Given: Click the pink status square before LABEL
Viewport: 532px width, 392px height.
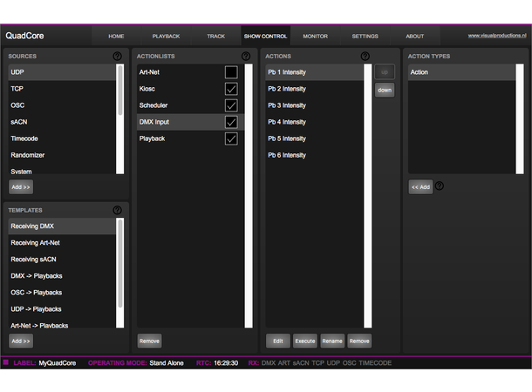Looking at the screenshot, I should [6, 362].
